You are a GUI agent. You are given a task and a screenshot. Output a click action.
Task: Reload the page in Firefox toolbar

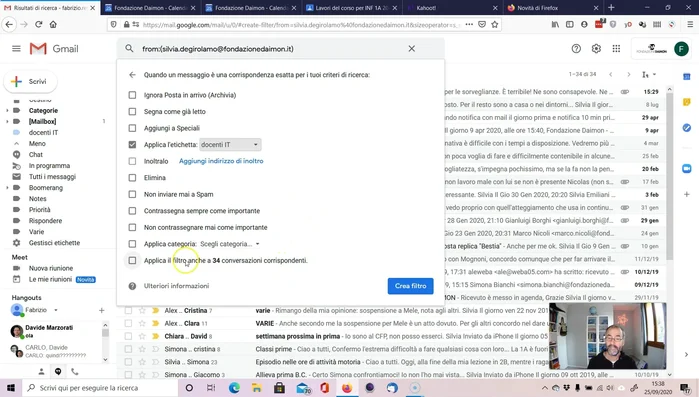(39, 25)
